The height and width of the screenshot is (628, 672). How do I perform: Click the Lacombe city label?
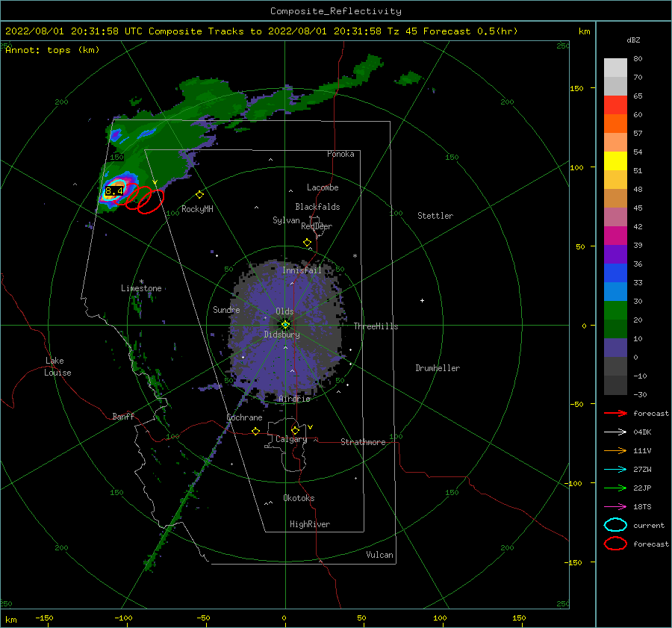(x=323, y=187)
